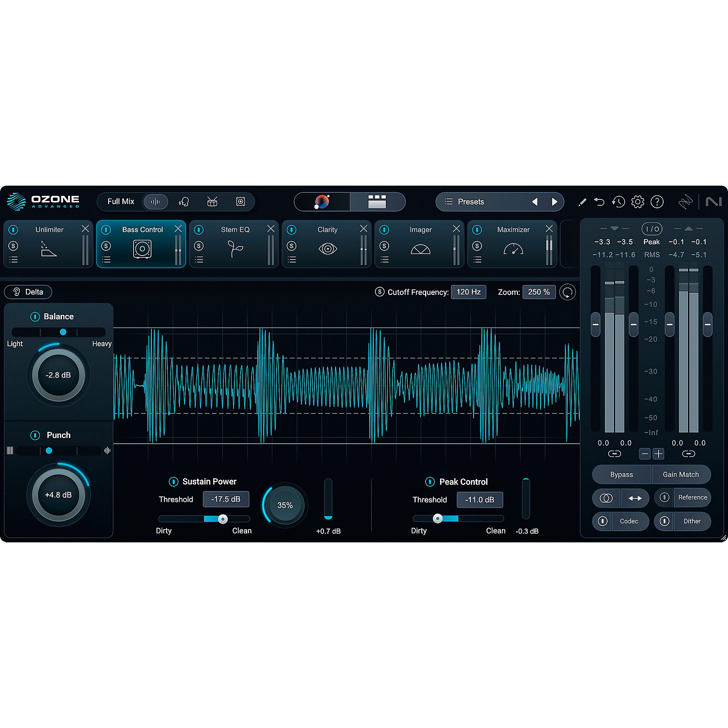Select the drum source icon in the header
Screen dimensions: 728x728
(x=212, y=202)
